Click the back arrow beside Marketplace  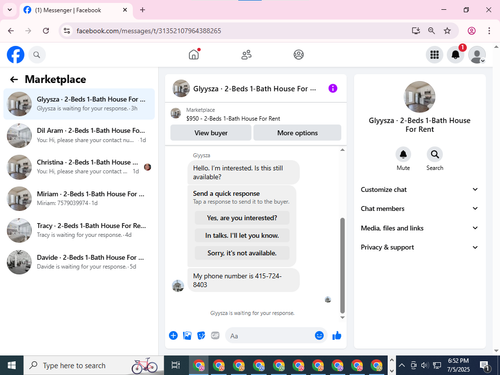[14, 79]
